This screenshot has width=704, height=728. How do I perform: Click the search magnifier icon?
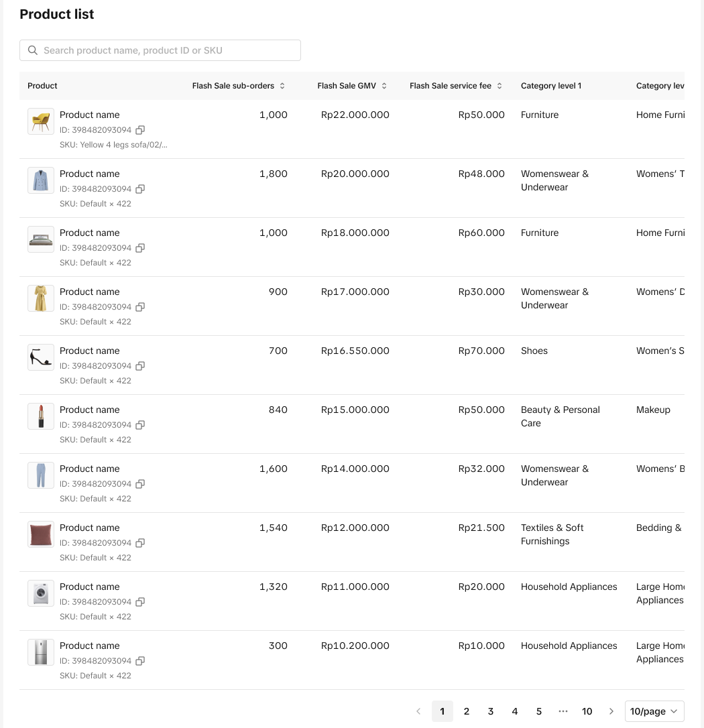[x=33, y=50]
